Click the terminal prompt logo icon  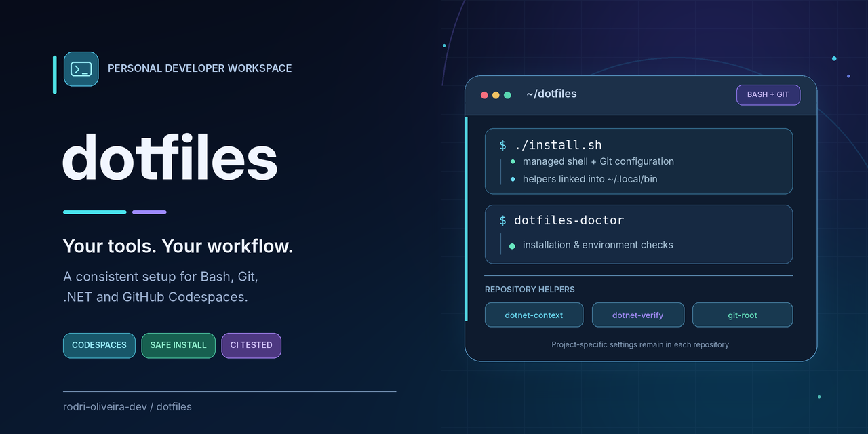(81, 68)
